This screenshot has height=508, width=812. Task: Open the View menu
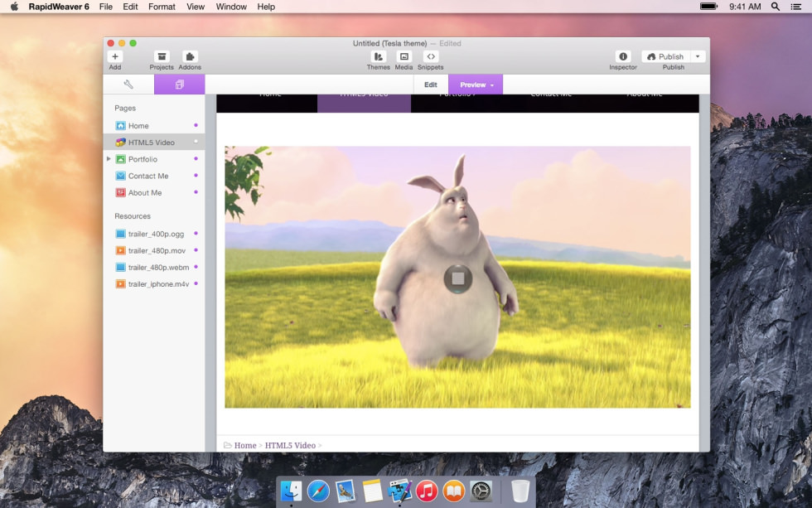(196, 7)
